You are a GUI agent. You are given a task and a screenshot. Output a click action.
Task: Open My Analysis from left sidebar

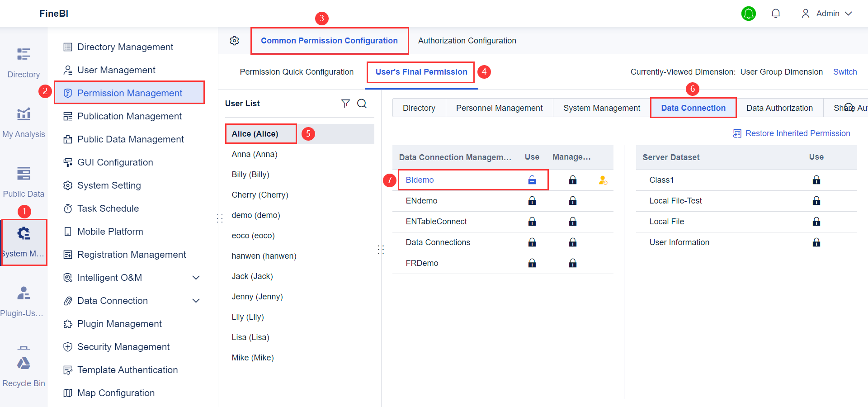click(x=24, y=121)
